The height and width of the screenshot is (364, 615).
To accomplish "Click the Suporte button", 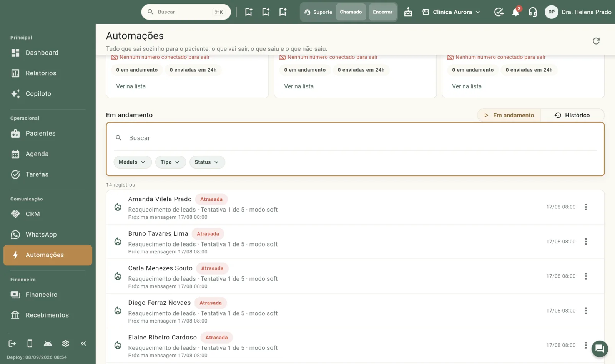I will pos(318,12).
